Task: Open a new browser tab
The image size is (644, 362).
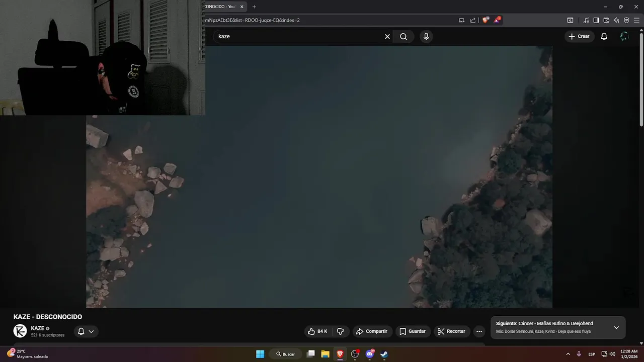Action: pyautogui.click(x=254, y=7)
